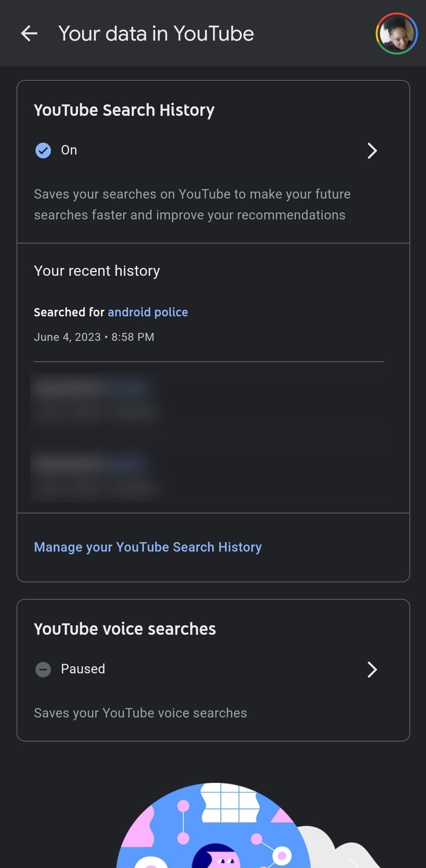This screenshot has height=868, width=426.
Task: Open the Your data in YouTube header
Action: coord(156,33)
